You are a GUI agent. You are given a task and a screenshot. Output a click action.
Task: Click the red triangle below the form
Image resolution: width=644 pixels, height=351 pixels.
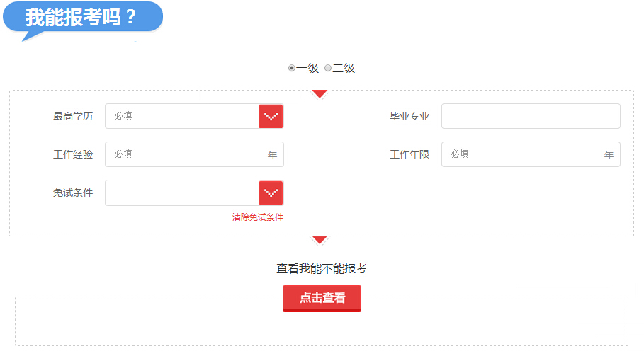320,241
